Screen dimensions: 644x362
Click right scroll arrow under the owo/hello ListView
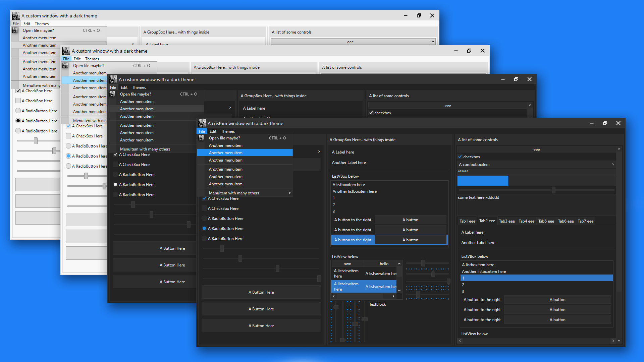point(393,296)
